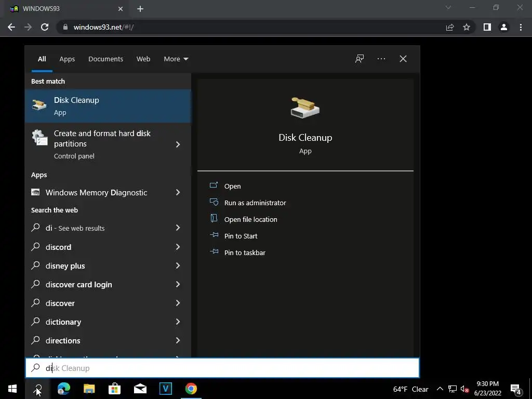Open the More filter dropdown

point(176,59)
